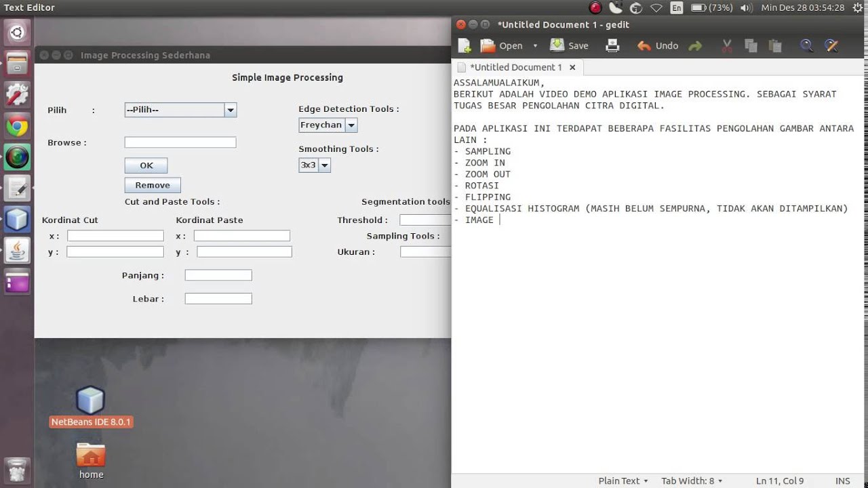
Task: Copy selection using the copy icon
Action: [x=751, y=45]
